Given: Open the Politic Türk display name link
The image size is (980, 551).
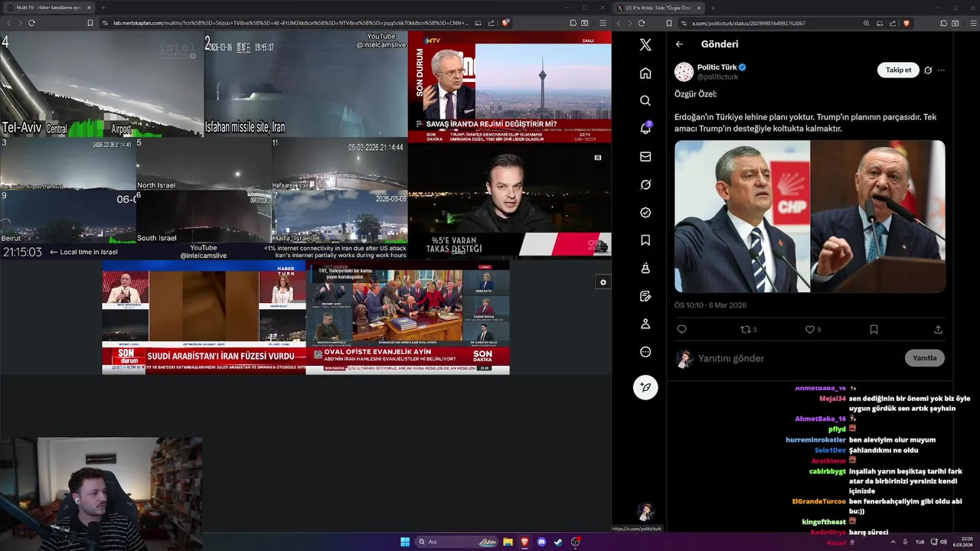Looking at the screenshot, I should [717, 67].
